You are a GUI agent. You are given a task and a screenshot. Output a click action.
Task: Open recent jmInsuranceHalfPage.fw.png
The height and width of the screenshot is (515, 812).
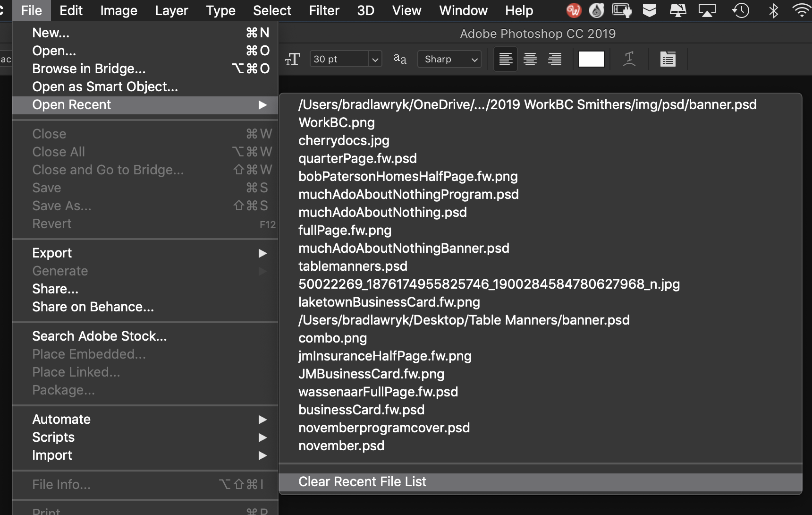click(x=541, y=356)
